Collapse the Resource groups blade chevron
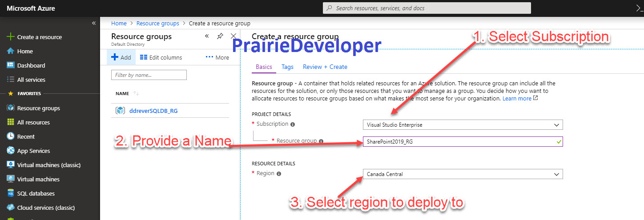Viewport: 644px width, 220px height. pos(207,36)
